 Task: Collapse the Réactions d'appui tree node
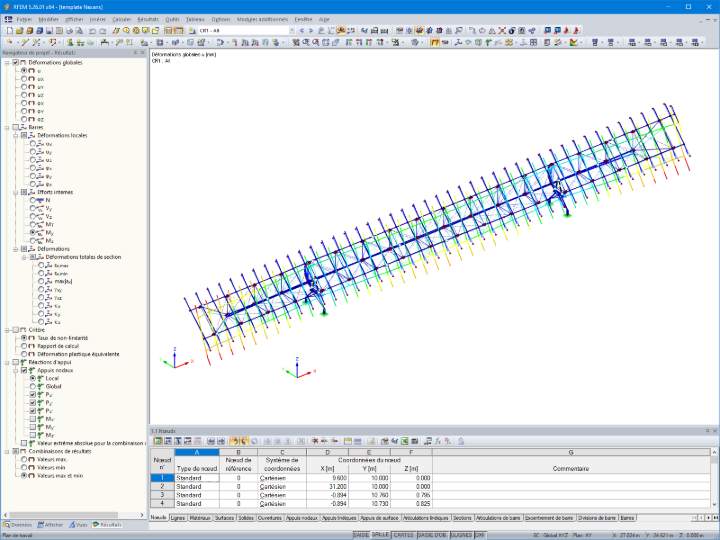tap(7, 362)
